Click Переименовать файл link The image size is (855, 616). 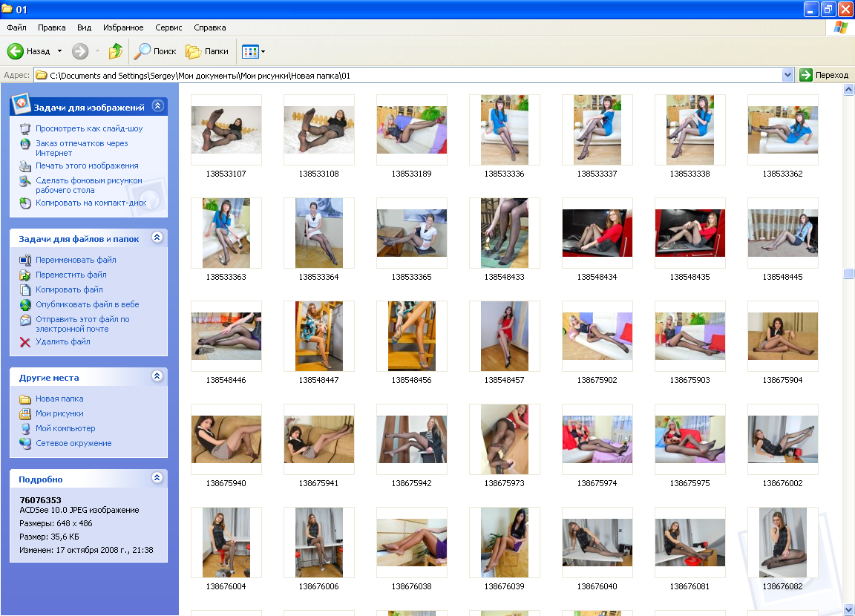tap(76, 260)
